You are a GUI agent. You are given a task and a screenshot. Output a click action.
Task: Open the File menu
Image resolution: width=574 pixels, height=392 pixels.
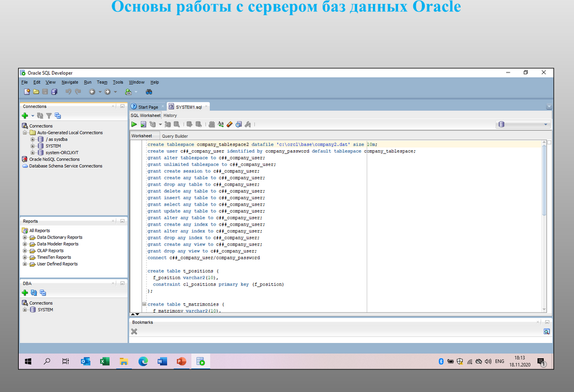[x=25, y=82]
